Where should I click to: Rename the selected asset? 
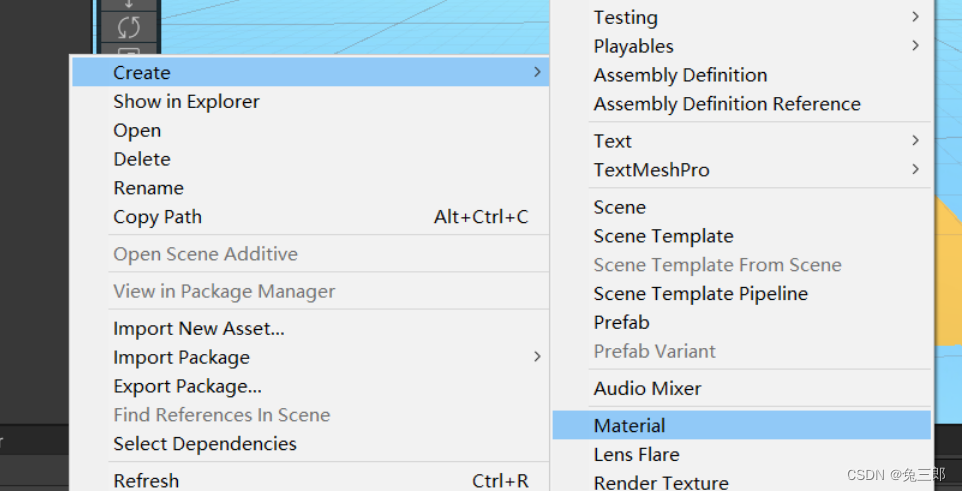148,188
